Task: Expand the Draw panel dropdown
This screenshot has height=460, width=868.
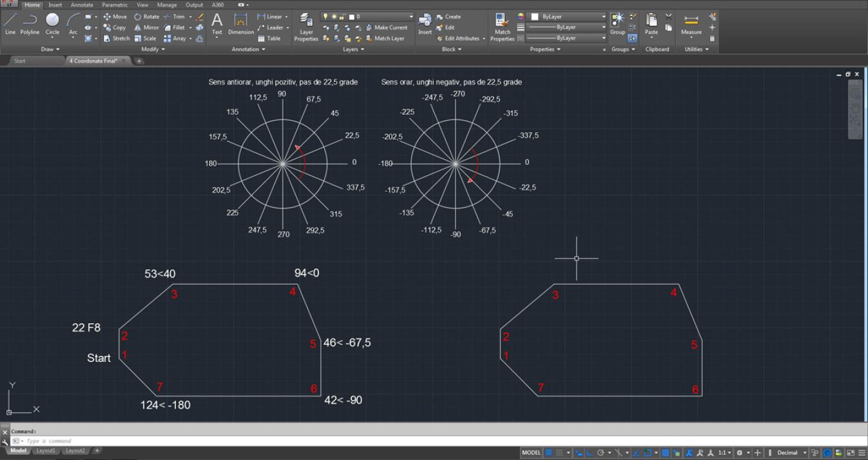Action: coord(50,49)
